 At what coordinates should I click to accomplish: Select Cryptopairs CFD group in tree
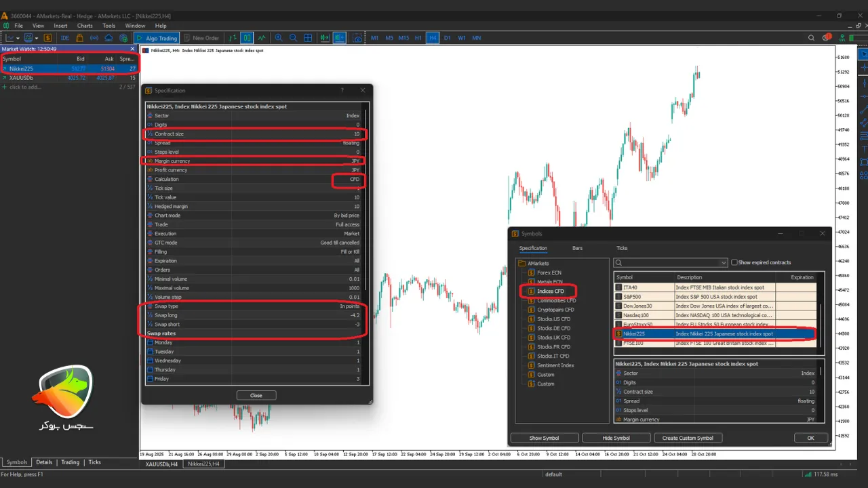(555, 310)
